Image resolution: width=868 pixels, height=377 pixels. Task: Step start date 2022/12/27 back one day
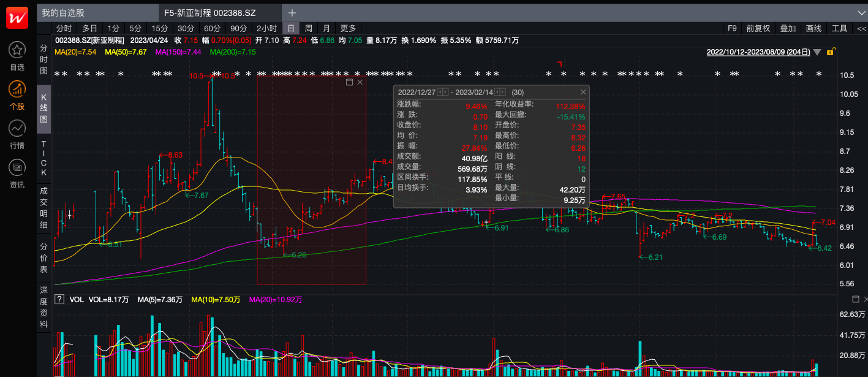[x=439, y=92]
